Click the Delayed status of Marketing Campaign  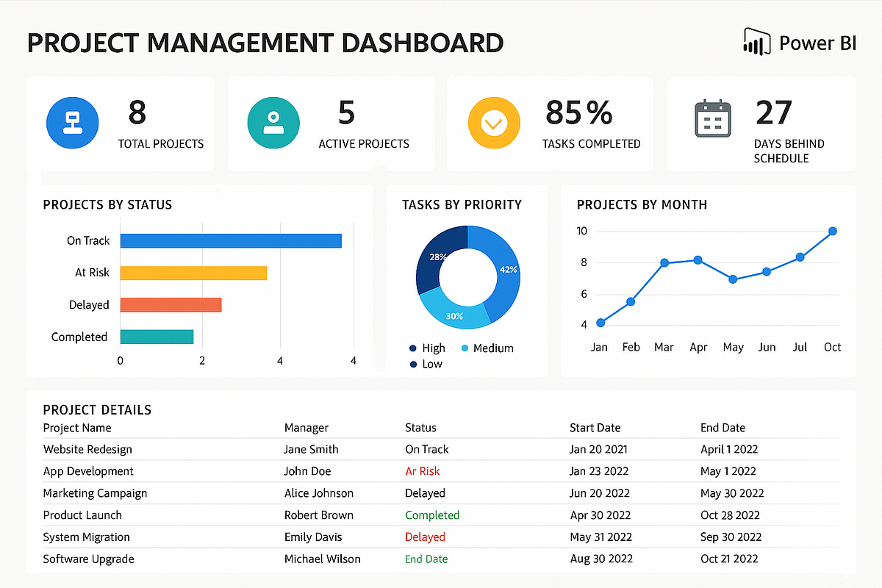click(425, 493)
